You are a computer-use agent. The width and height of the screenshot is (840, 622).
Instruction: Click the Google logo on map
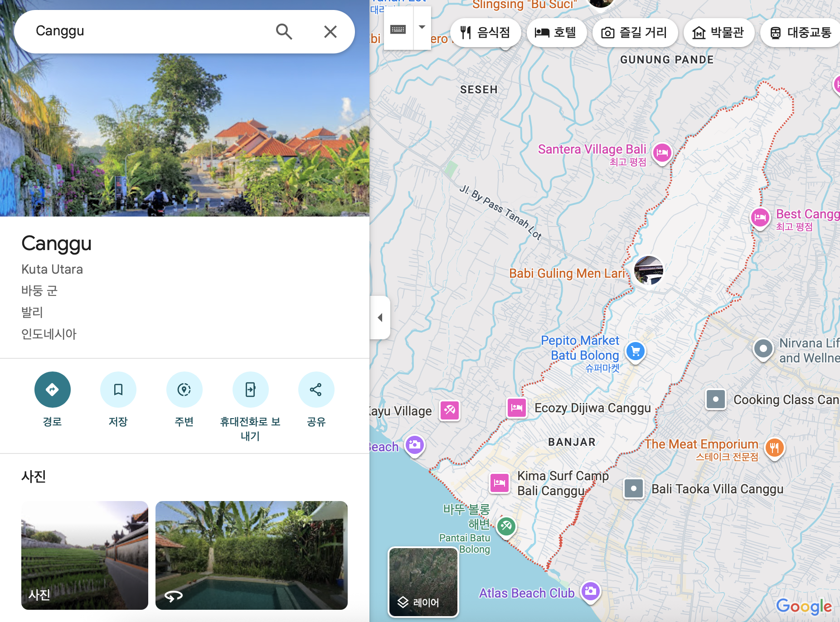tap(804, 606)
